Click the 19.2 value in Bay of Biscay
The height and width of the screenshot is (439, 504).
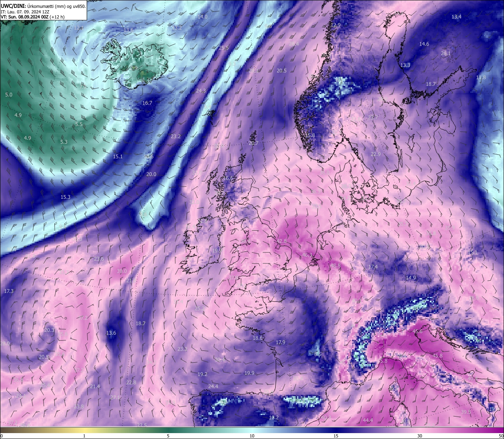coord(202,374)
